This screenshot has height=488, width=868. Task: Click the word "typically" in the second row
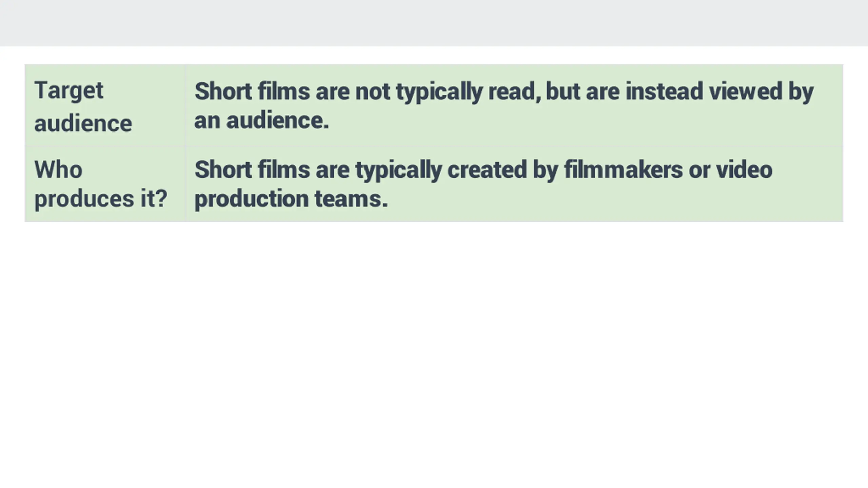tap(398, 170)
